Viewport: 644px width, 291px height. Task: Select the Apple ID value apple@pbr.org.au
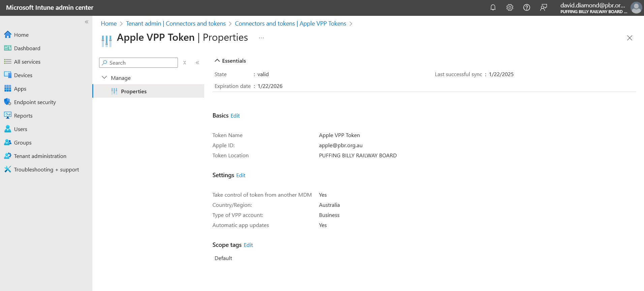tap(341, 145)
